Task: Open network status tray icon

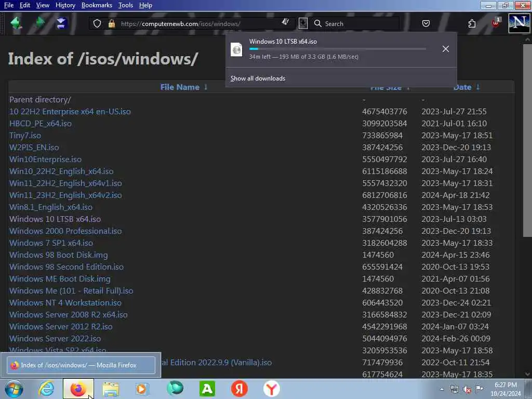Action: (x=454, y=390)
